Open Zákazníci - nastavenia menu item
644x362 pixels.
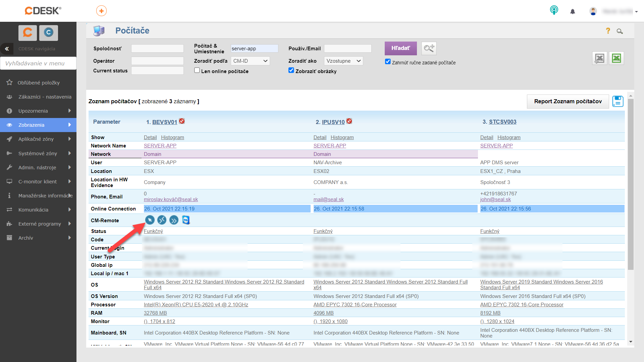[38, 97]
